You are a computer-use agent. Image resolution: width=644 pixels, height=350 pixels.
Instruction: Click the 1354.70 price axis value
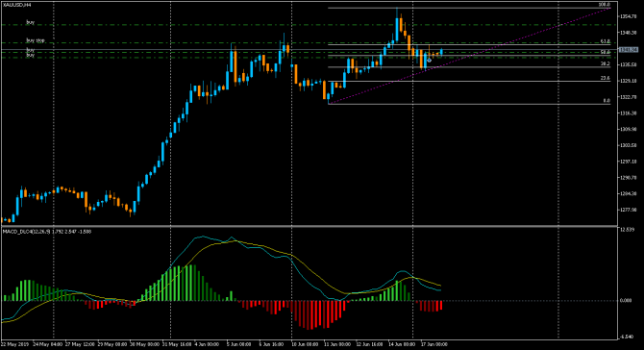pyautogui.click(x=629, y=16)
